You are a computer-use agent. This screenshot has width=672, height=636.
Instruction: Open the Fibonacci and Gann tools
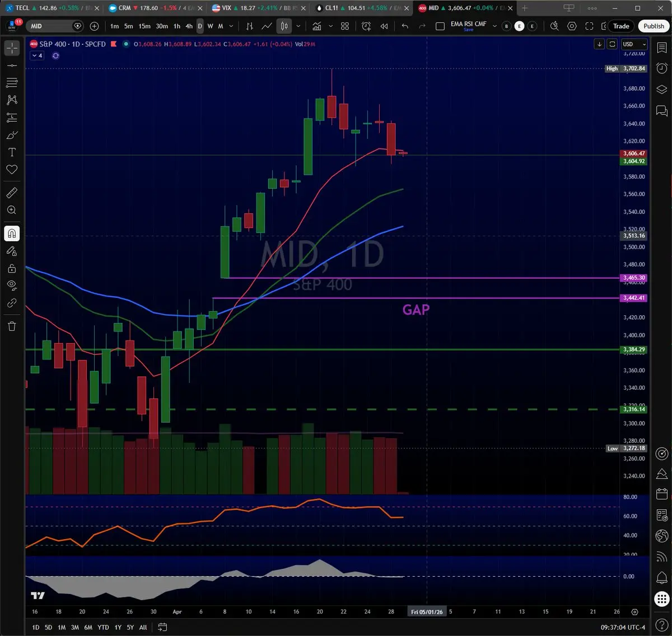tap(12, 83)
